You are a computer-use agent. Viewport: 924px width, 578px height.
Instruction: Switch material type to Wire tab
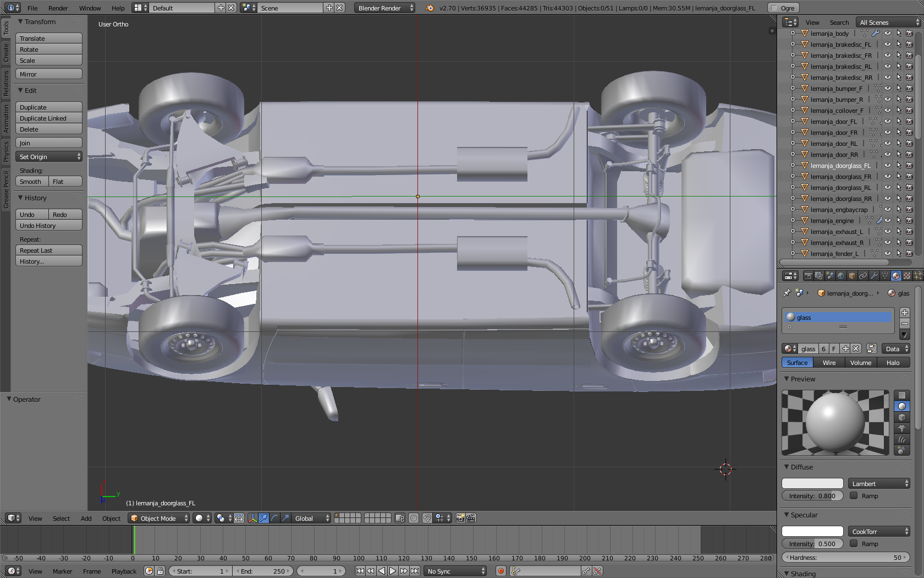click(829, 363)
